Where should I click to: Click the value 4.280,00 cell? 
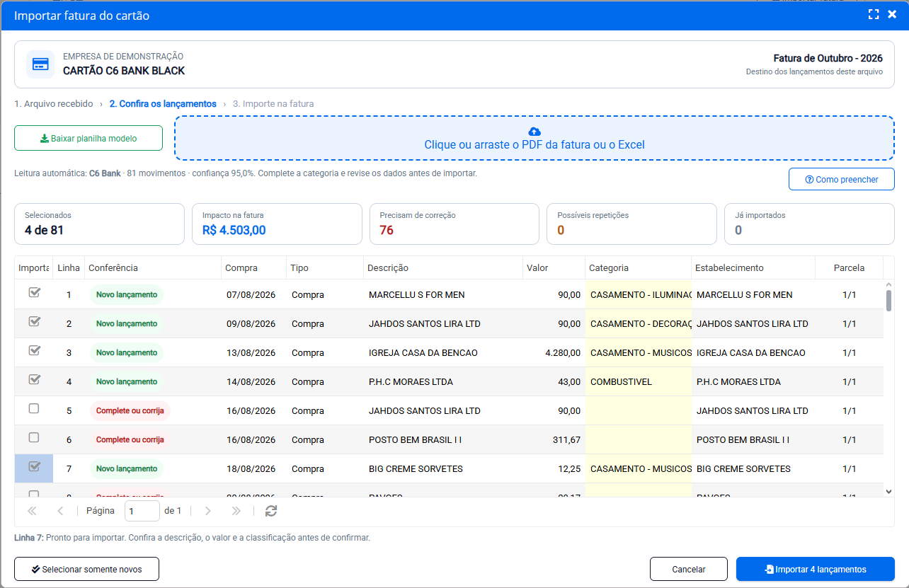pyautogui.click(x=554, y=352)
